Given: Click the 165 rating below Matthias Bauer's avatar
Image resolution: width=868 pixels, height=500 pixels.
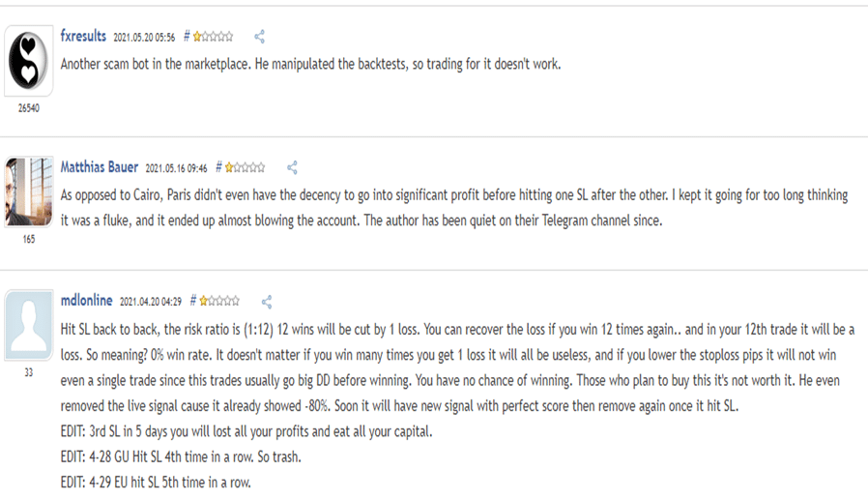Looking at the screenshot, I should [29, 239].
